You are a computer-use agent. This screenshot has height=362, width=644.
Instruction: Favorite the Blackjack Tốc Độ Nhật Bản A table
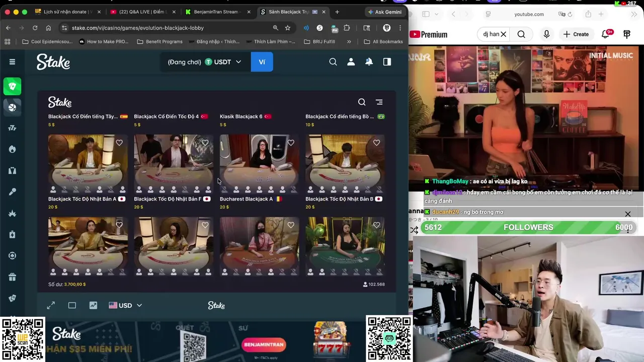click(x=119, y=143)
